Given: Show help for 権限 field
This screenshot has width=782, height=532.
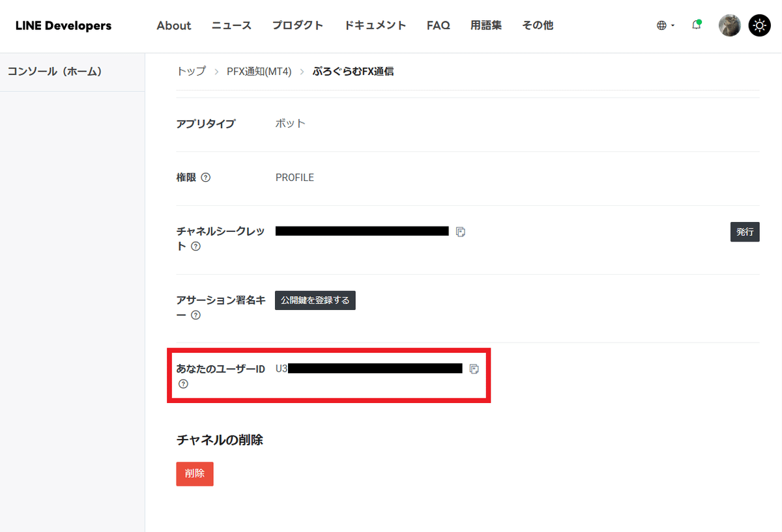Looking at the screenshot, I should [x=206, y=178].
